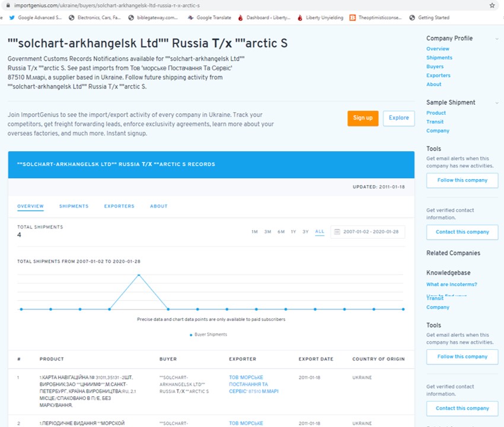Collapse the Company Profile section chevron

[497, 39]
